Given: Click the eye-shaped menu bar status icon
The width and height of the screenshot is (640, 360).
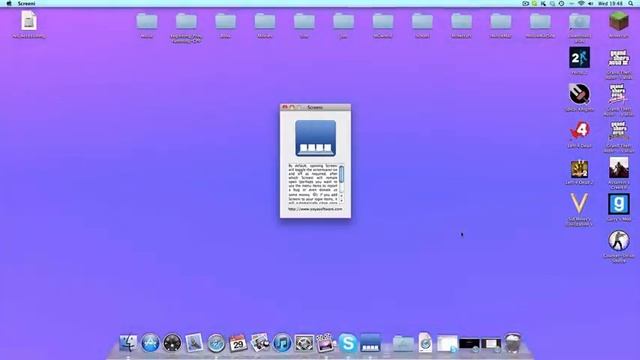Looking at the screenshot, I should [x=526, y=3].
